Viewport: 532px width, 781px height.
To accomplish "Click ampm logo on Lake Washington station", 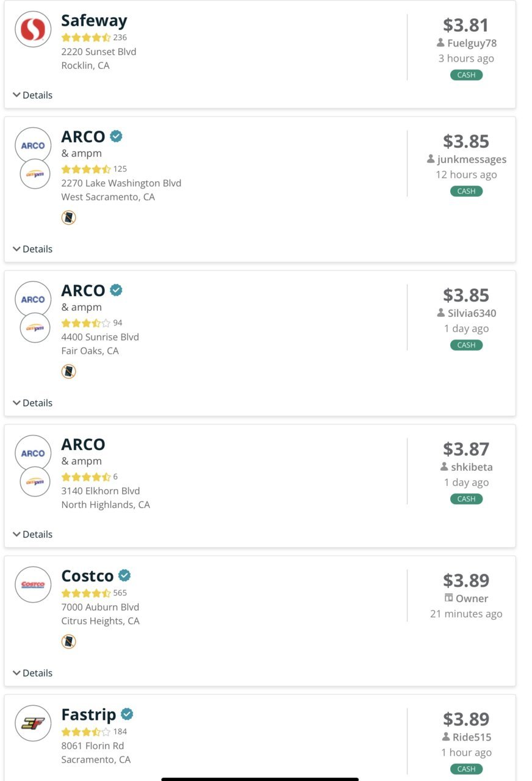I will tap(35, 174).
